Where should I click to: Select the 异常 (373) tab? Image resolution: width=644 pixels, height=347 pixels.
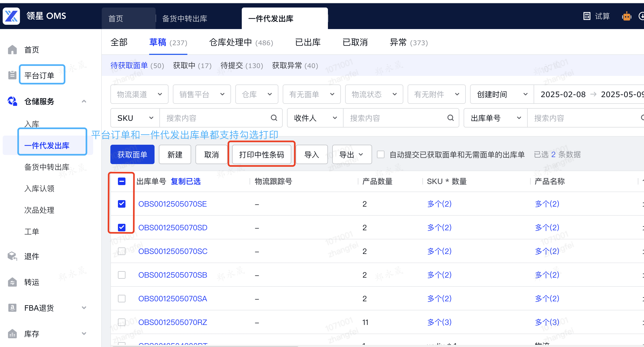point(409,42)
